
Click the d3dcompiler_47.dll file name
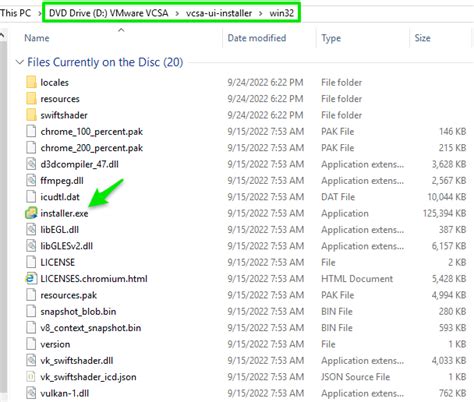[x=79, y=164]
